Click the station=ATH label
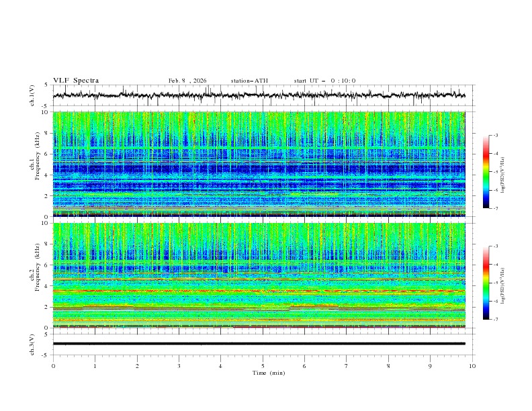This screenshot has height=411, width=532. (249, 81)
